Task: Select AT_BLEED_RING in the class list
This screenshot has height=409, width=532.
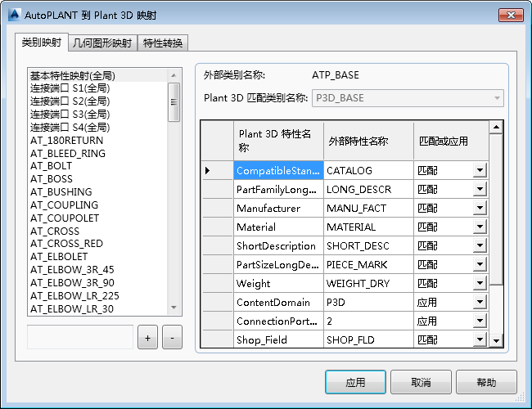Action: 98,153
